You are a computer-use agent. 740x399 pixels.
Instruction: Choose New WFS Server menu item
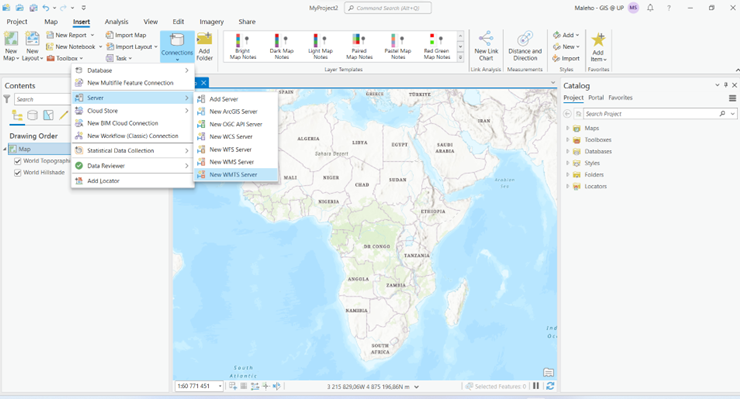236,150
